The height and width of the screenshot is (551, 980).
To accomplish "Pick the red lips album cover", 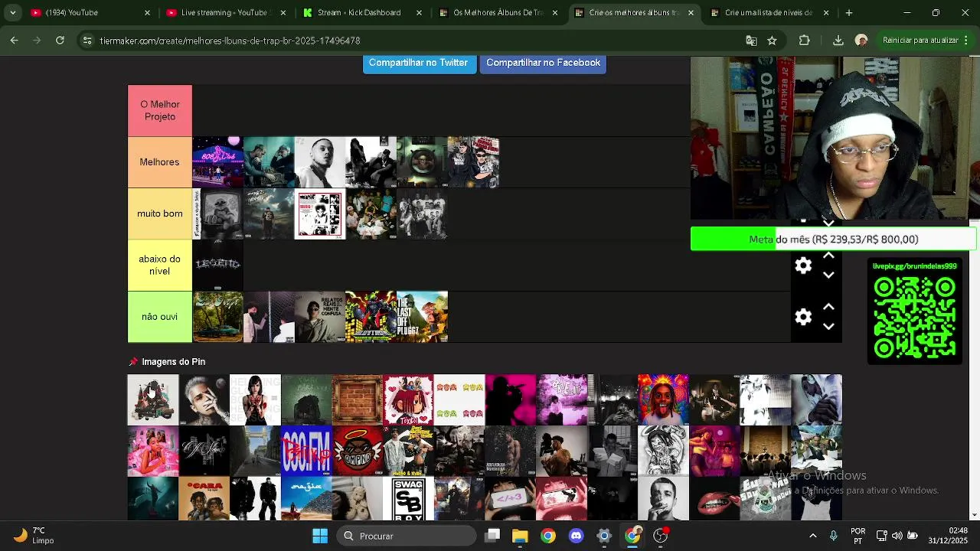I will point(714,498).
